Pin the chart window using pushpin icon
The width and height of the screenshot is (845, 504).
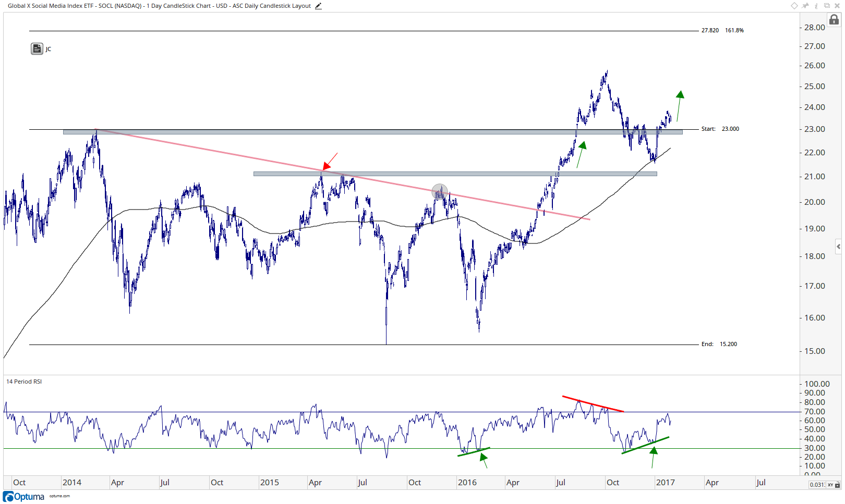[x=805, y=6]
